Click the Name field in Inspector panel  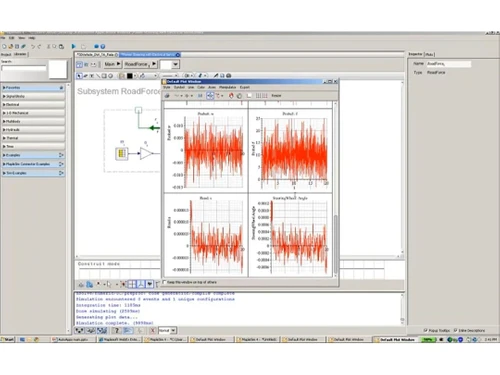pyautogui.click(x=448, y=64)
